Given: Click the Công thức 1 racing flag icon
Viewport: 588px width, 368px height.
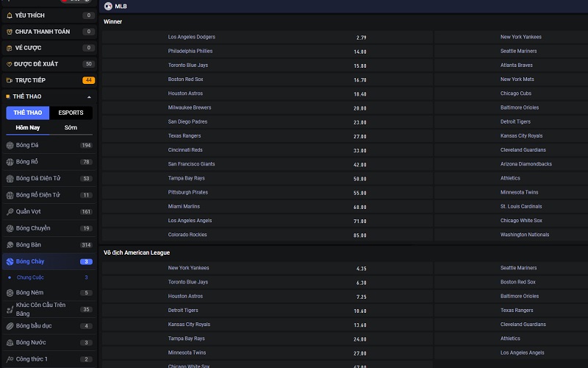Looking at the screenshot, I should (x=10, y=359).
